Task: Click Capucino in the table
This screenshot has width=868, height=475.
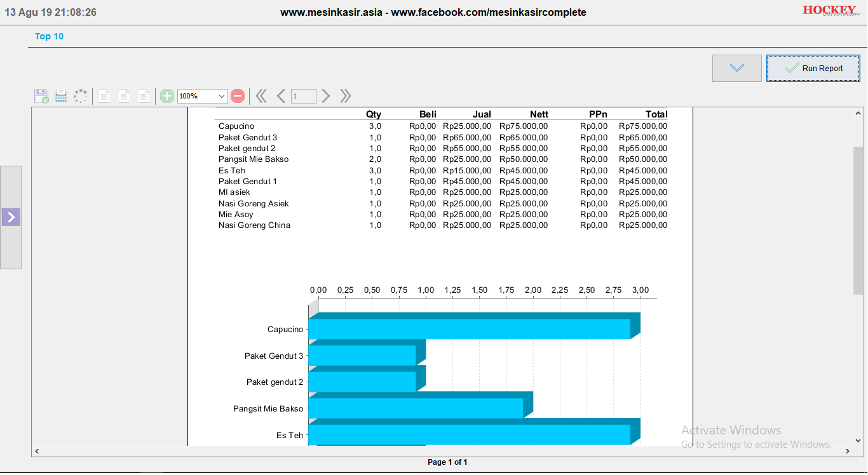Action: tap(236, 126)
